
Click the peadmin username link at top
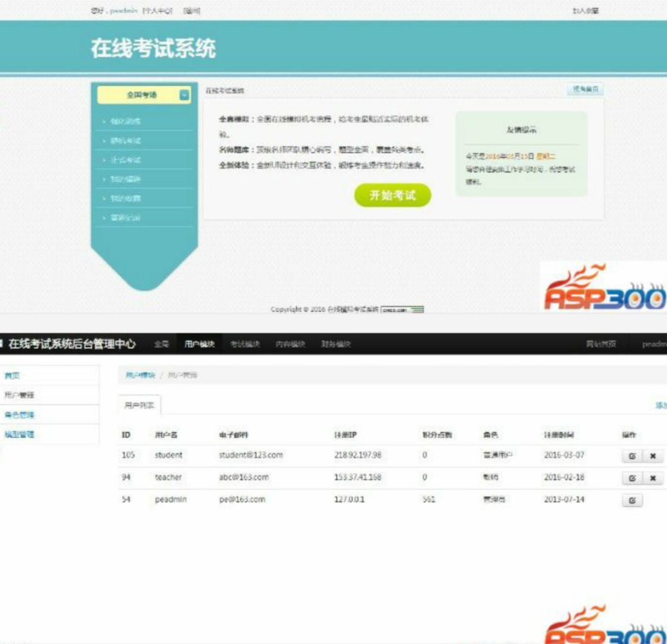[x=124, y=10]
